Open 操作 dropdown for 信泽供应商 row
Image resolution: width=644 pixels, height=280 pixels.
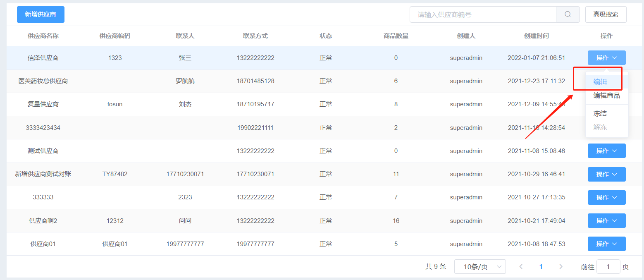point(606,58)
